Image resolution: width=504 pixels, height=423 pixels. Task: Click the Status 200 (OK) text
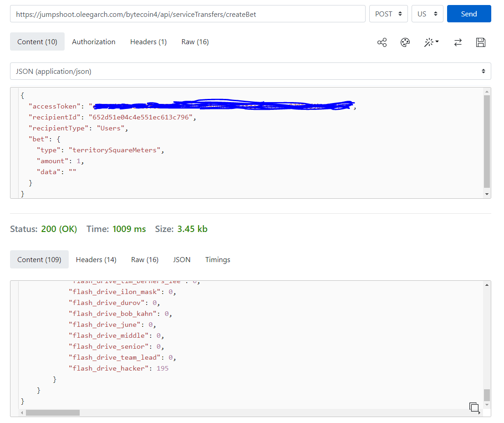click(x=43, y=229)
